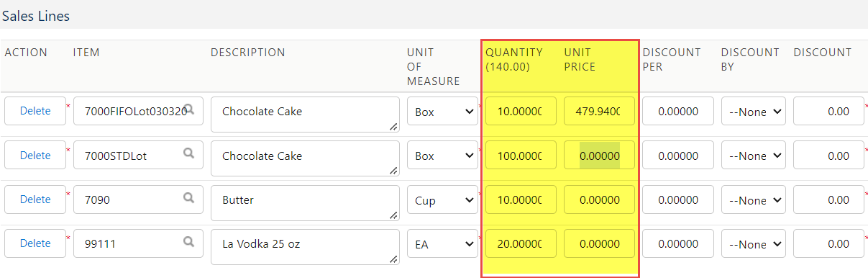Click the ACTION column header
This screenshot has width=868, height=278.
(x=26, y=53)
